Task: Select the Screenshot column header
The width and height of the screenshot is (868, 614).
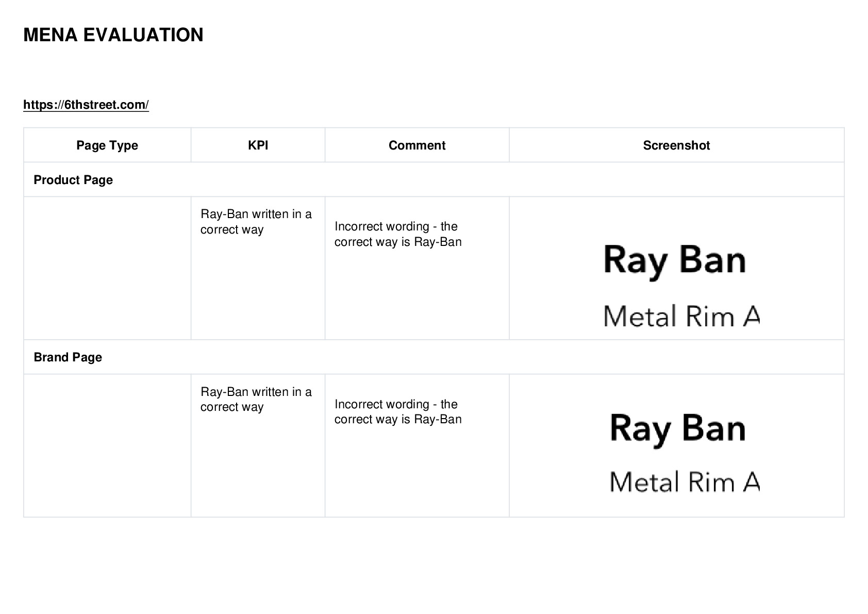Action: click(x=676, y=145)
